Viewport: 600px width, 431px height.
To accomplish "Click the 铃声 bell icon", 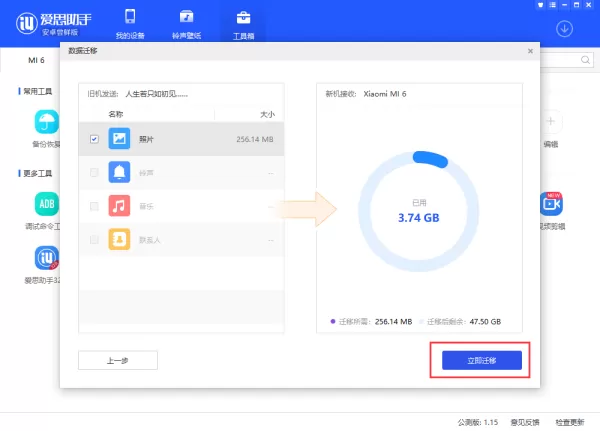I will click(119, 172).
